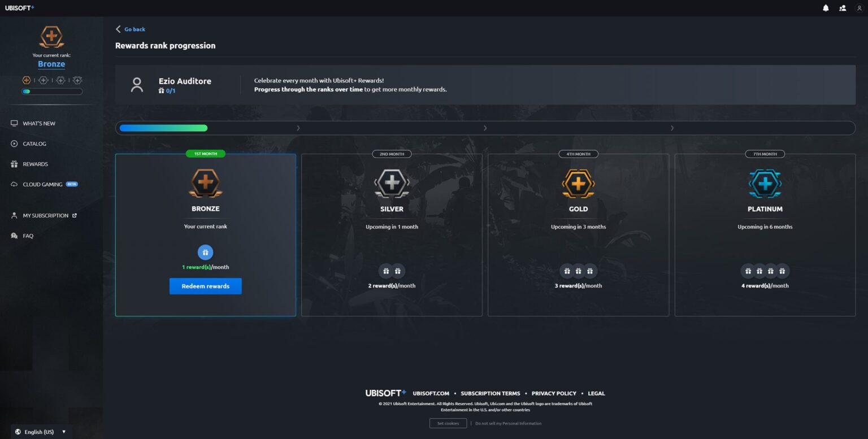Click the Bronze rank name in sidebar
Viewport: 868px width, 439px height.
coord(51,64)
